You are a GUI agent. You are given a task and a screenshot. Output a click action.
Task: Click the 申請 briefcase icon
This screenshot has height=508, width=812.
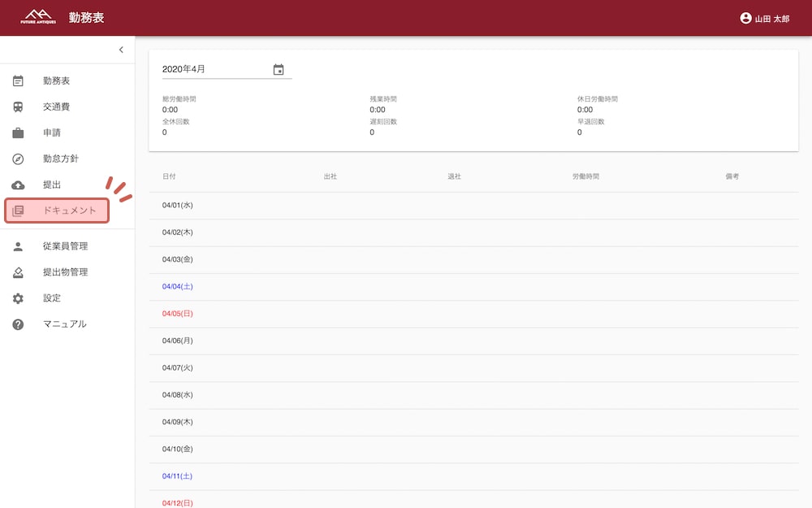18,133
